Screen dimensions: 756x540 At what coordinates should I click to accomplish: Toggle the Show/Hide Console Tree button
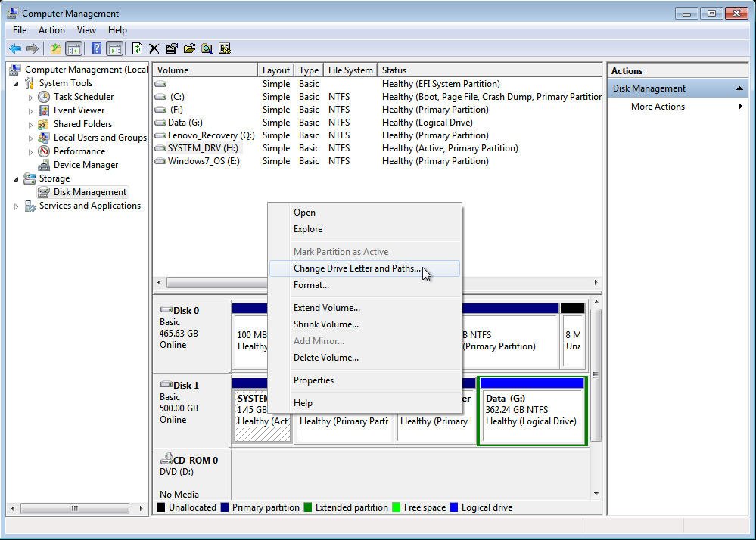click(x=73, y=48)
